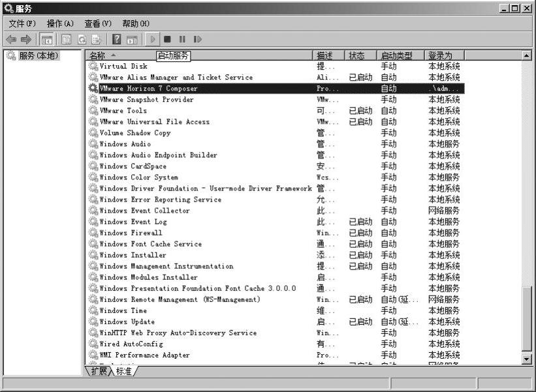Click the Services window title bar icon
Viewport: 536px width, 392px height.
[9, 8]
